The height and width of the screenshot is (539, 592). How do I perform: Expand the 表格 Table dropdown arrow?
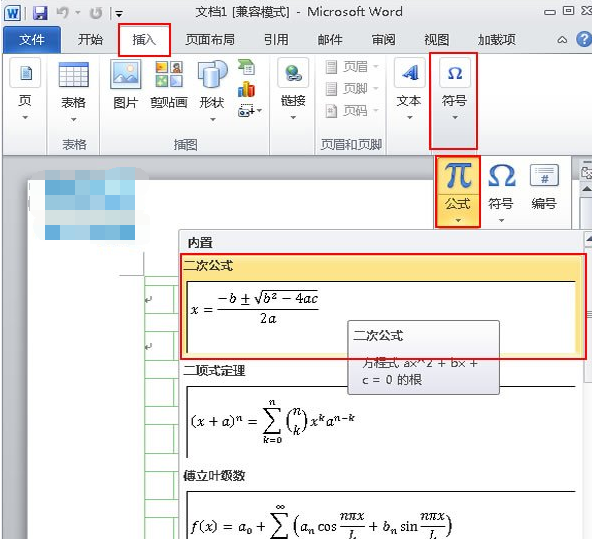coord(74,119)
